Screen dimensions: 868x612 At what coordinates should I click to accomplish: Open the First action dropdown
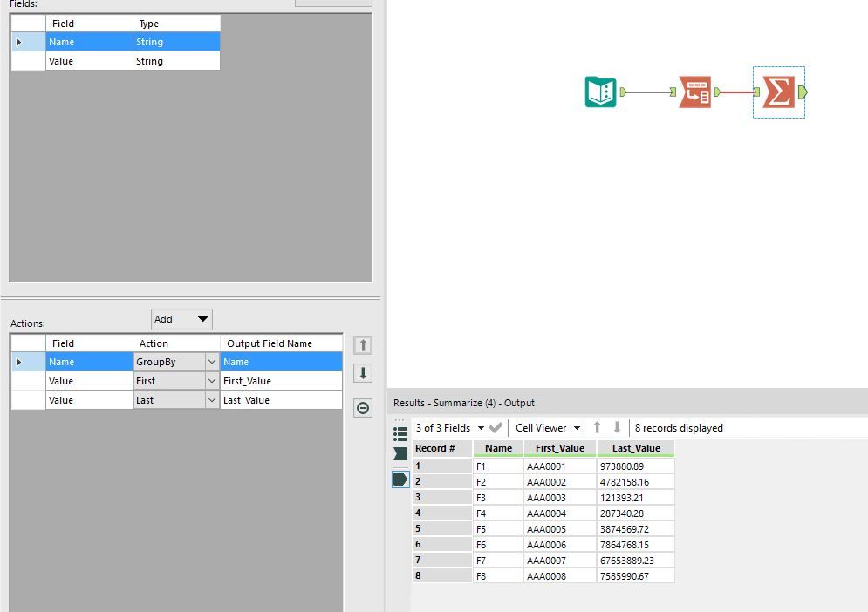[212, 381]
